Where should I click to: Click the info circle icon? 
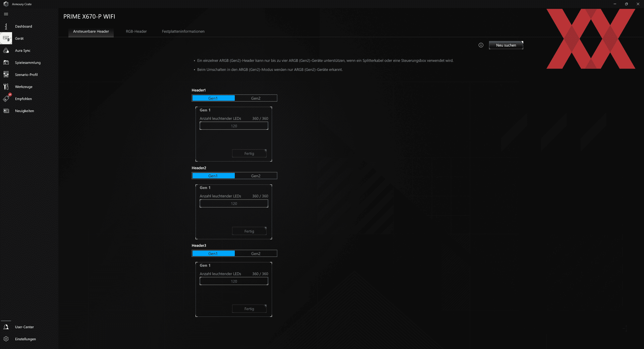tap(481, 45)
